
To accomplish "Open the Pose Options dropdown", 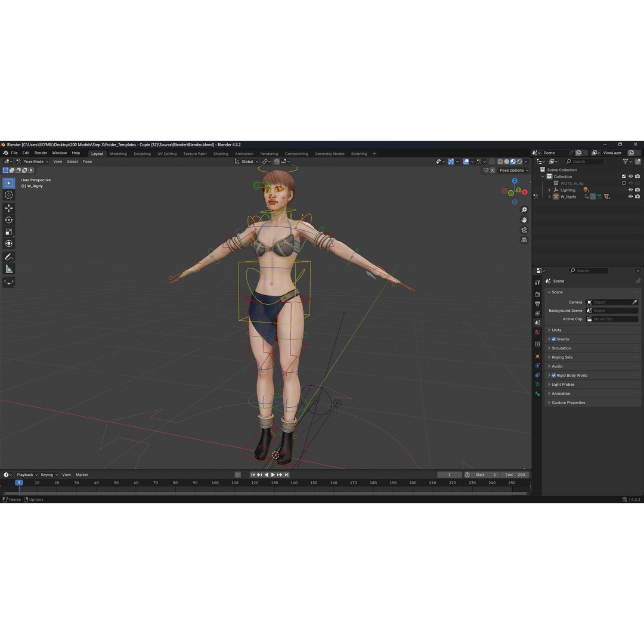I will pyautogui.click(x=514, y=170).
